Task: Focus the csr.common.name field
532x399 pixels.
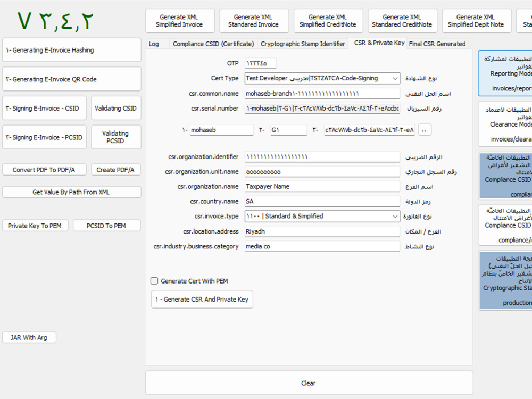Action: click(322, 93)
